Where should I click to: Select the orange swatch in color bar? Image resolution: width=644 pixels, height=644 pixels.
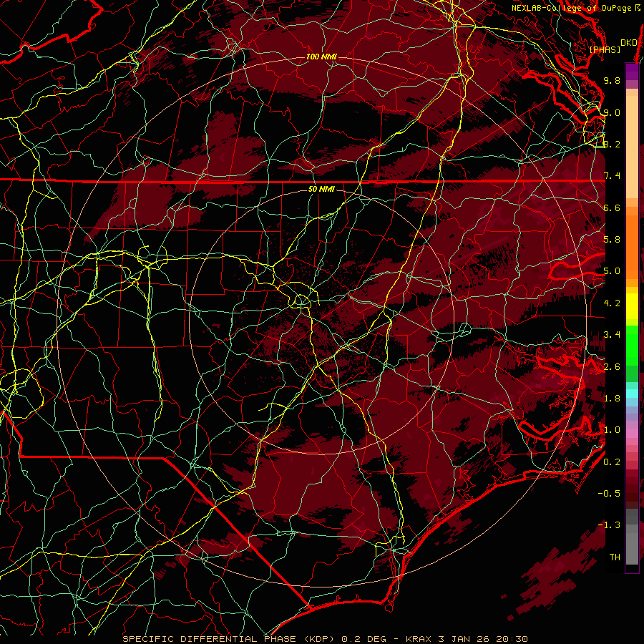(632, 246)
